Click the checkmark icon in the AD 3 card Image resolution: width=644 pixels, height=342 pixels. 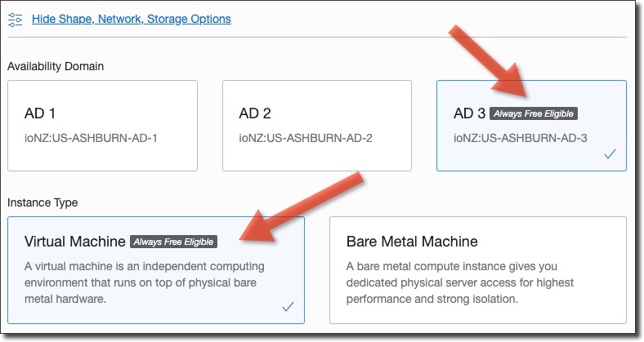610,153
